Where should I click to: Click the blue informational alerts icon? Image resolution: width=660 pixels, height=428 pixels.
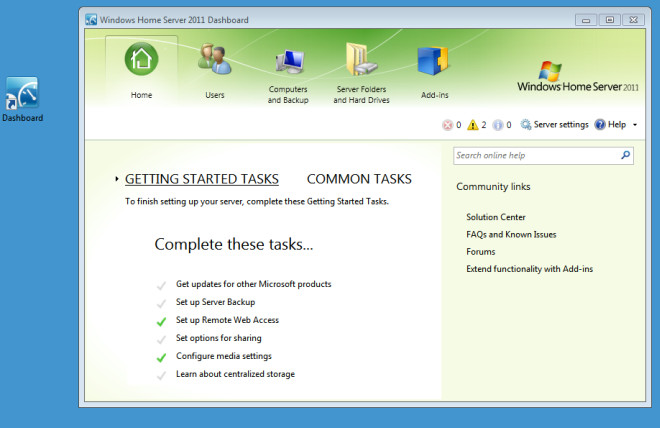pos(498,125)
